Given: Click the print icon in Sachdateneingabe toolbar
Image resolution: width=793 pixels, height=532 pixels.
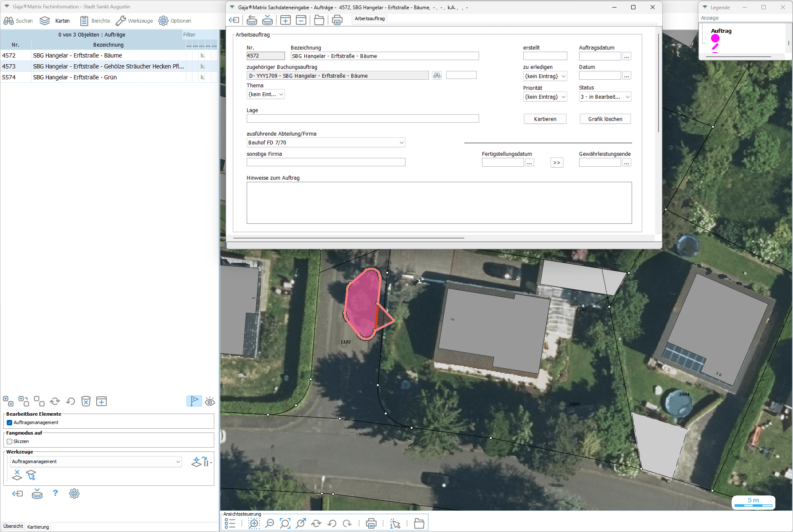Looking at the screenshot, I should point(337,20).
